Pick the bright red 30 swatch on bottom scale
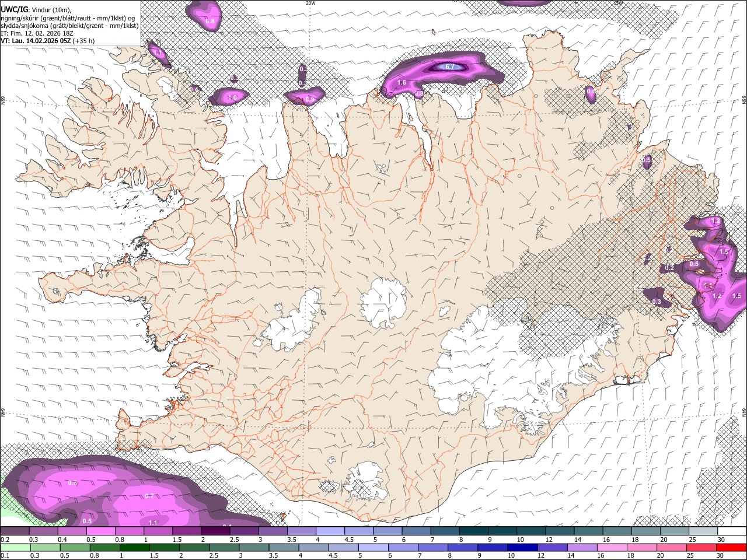Image resolution: width=747 pixels, height=560 pixels. [x=732, y=548]
